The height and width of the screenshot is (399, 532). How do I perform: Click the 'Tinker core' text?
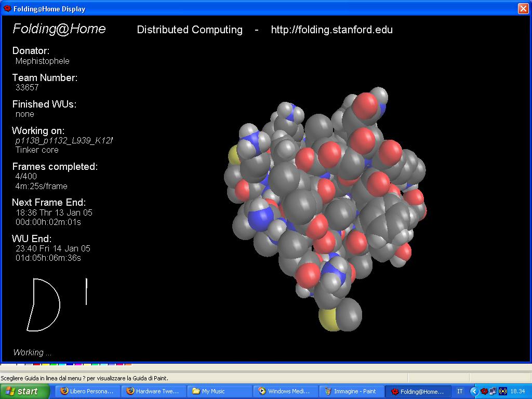tap(37, 150)
